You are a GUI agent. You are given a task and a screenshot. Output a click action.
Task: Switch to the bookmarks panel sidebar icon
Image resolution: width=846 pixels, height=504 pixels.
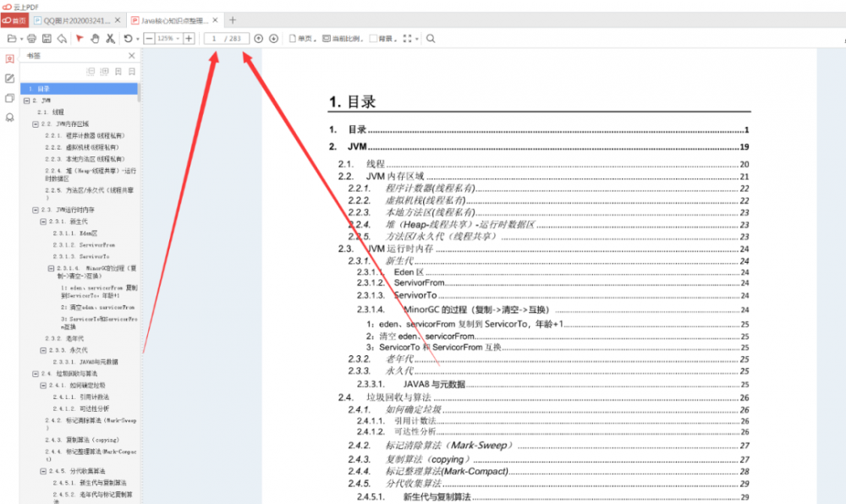9,58
